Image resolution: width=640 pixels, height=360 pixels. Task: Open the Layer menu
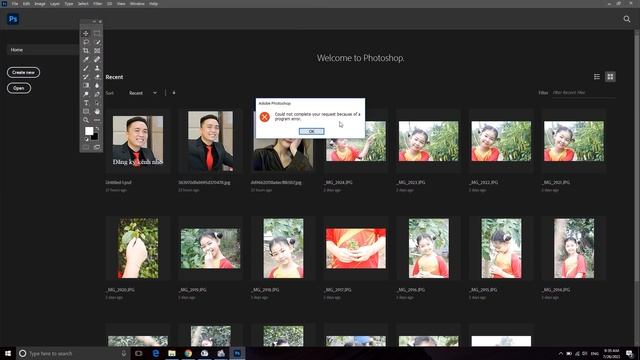click(x=55, y=4)
